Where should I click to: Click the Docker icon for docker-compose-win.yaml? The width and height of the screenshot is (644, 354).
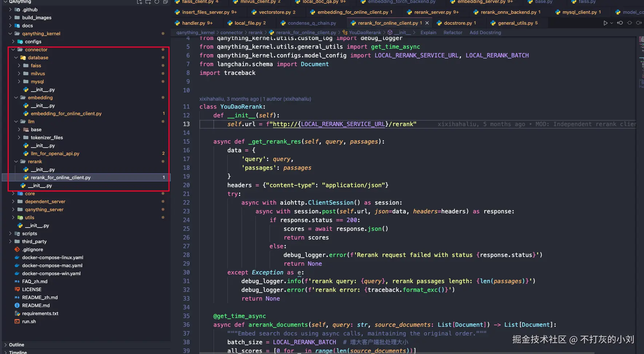[17, 274]
